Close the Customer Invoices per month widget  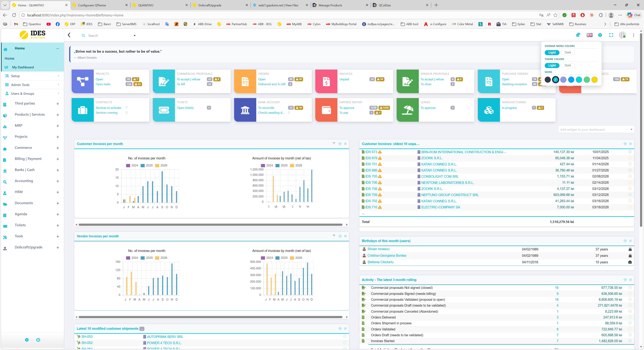[x=345, y=144]
